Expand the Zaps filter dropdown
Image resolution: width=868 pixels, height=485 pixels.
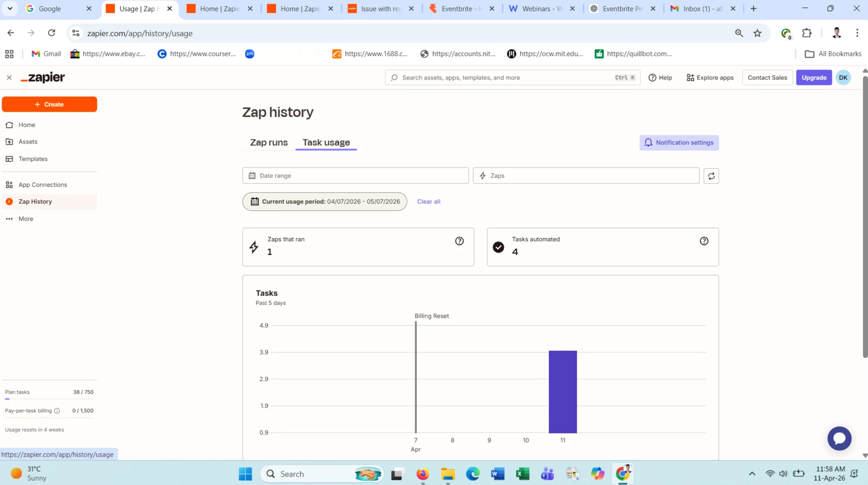pyautogui.click(x=586, y=176)
